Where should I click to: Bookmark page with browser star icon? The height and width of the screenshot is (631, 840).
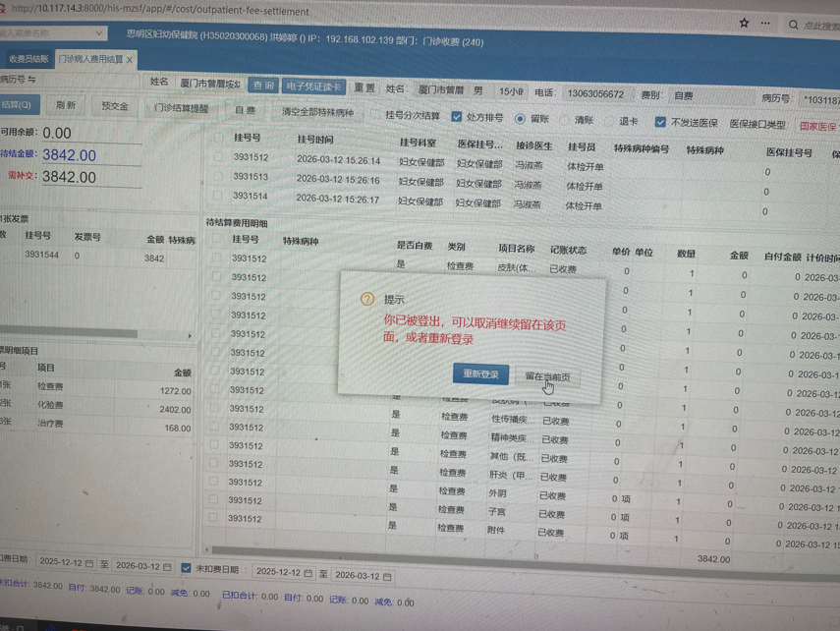tap(744, 23)
